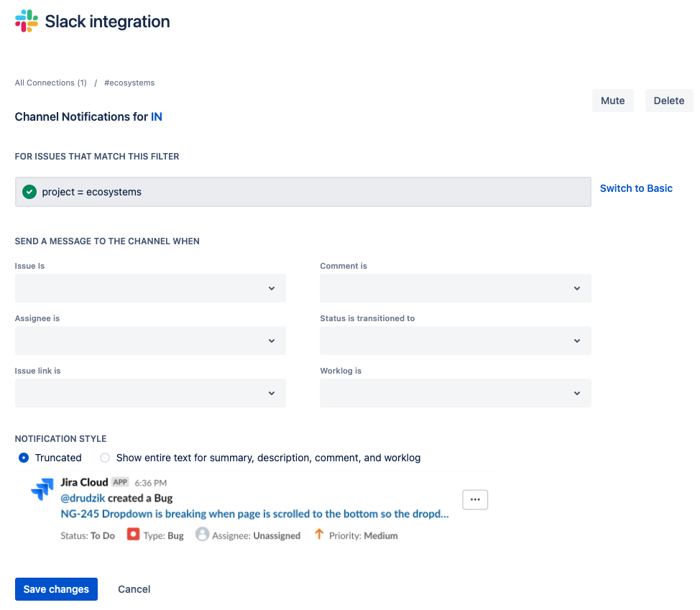This screenshot has height=610, width=700.
Task: Click the Type: Bug label
Action: coord(163,535)
